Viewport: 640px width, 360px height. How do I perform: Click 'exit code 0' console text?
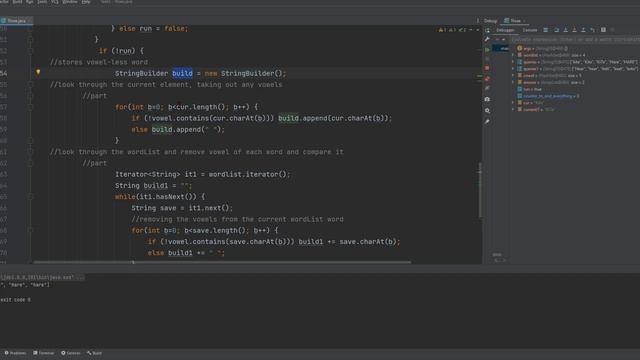click(x=16, y=300)
